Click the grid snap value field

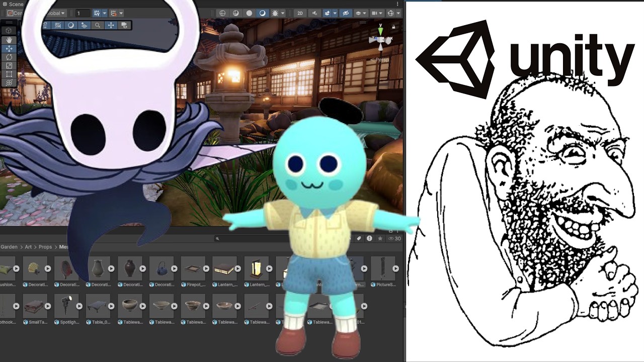(x=83, y=13)
